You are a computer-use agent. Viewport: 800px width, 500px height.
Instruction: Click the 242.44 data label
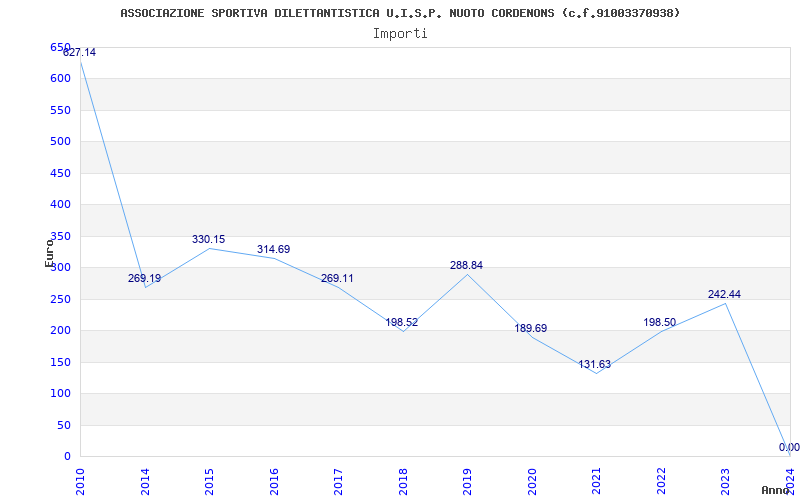coord(724,294)
